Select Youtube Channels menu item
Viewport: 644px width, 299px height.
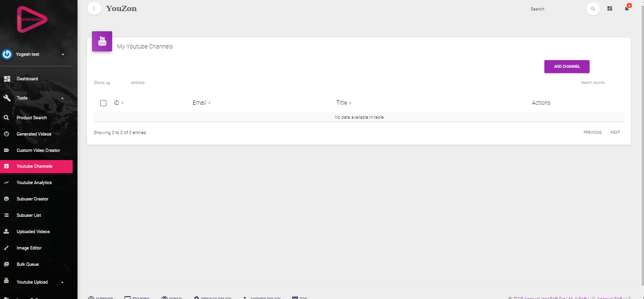(x=37, y=166)
